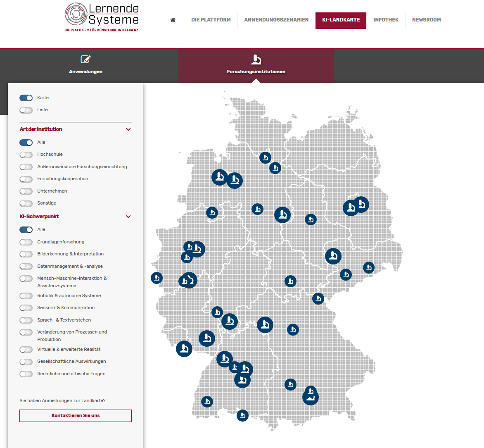The height and width of the screenshot is (448, 484).
Task: Collapse the Art der Institution section
Action: (x=128, y=129)
